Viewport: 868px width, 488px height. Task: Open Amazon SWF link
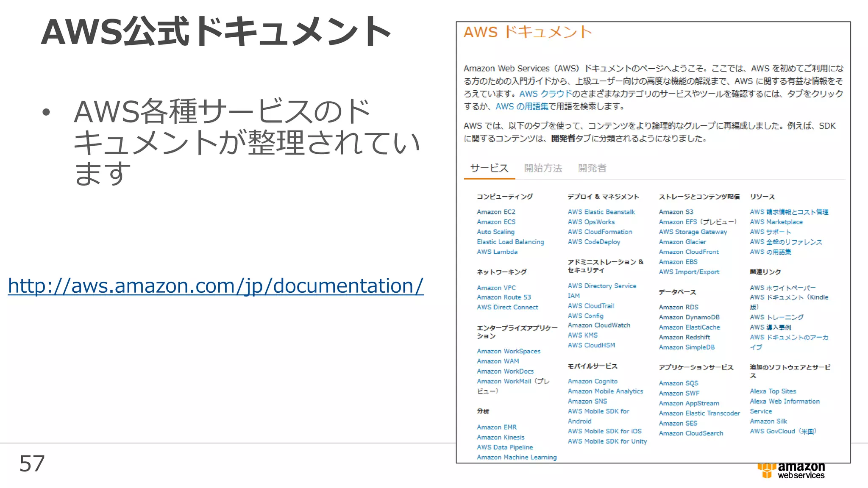679,394
